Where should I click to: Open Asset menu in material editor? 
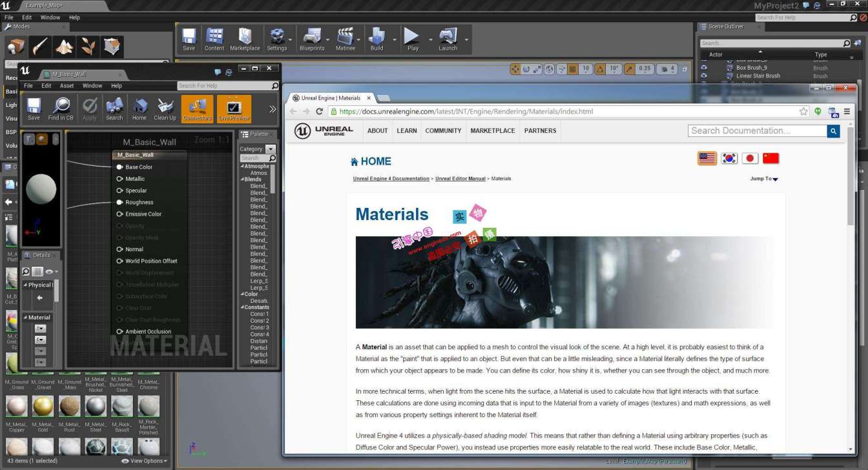[67, 86]
